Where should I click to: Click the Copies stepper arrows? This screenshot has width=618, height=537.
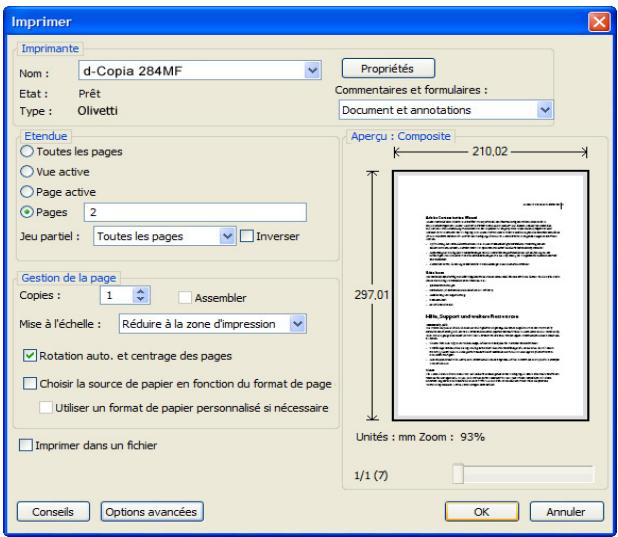coord(140,296)
